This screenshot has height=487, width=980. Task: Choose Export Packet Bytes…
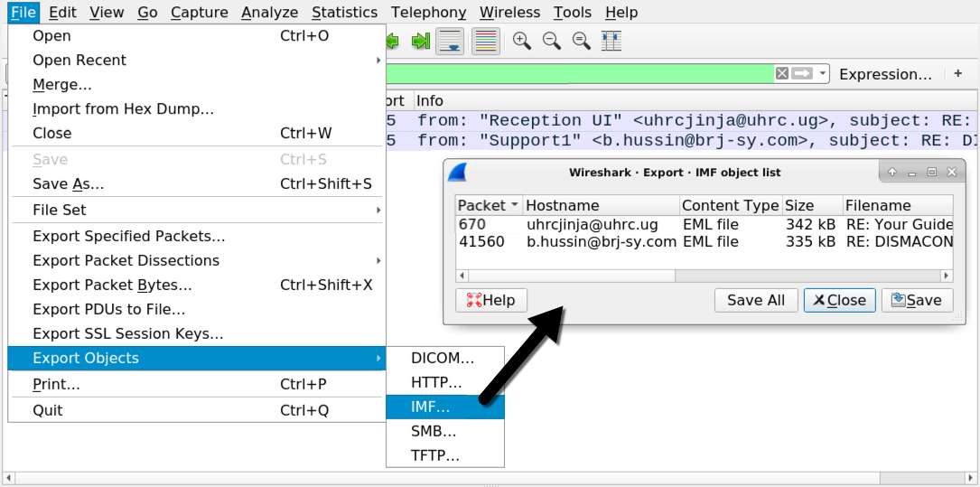196,286
